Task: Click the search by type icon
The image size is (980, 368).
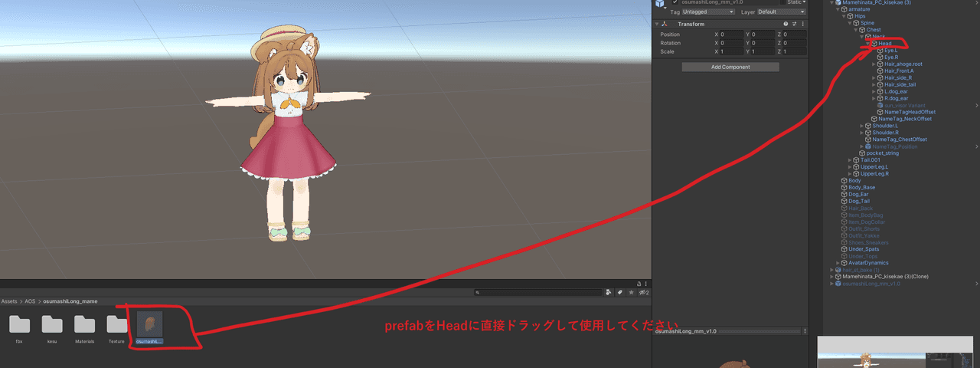Action: pos(608,292)
